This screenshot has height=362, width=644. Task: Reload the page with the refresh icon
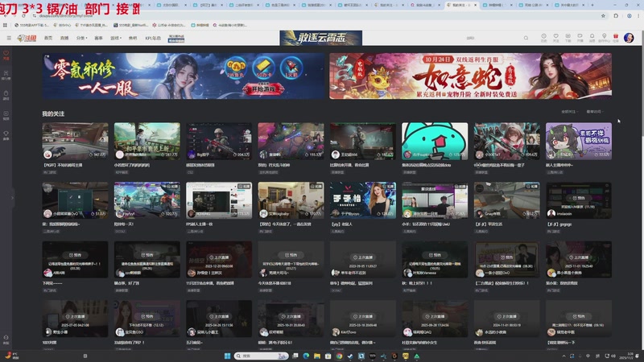pos(23,15)
